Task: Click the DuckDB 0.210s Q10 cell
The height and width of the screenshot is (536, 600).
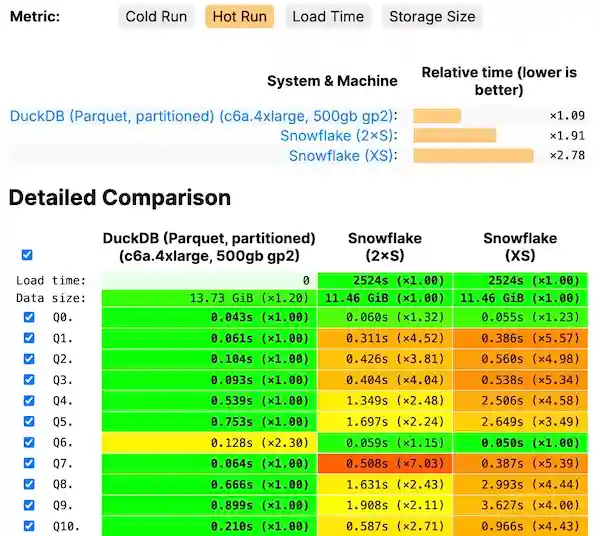Action: 209,526
